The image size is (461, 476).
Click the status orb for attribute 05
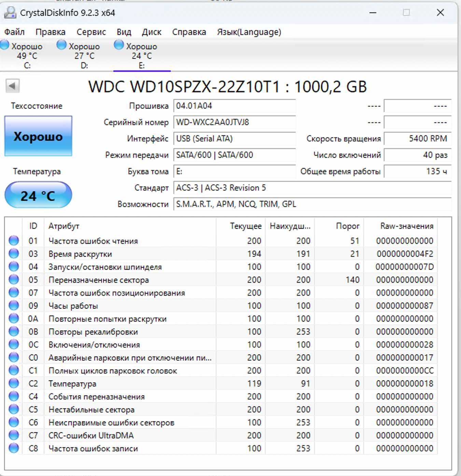(14, 280)
